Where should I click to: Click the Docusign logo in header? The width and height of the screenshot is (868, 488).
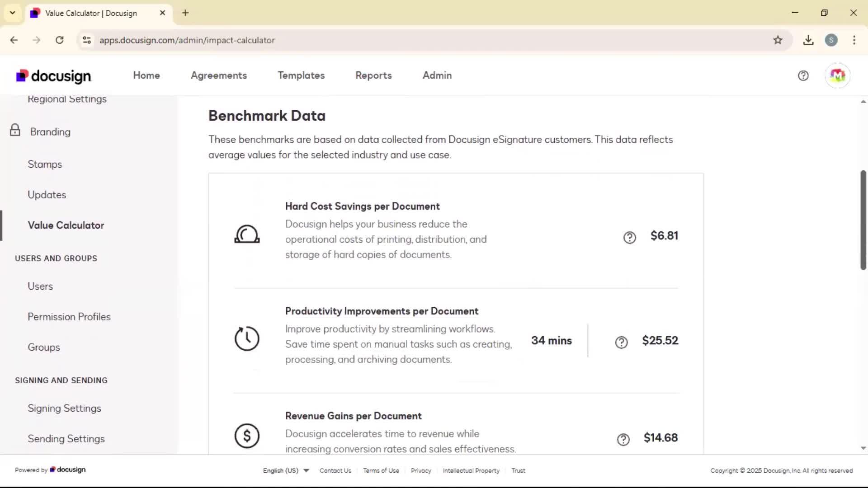point(53,76)
